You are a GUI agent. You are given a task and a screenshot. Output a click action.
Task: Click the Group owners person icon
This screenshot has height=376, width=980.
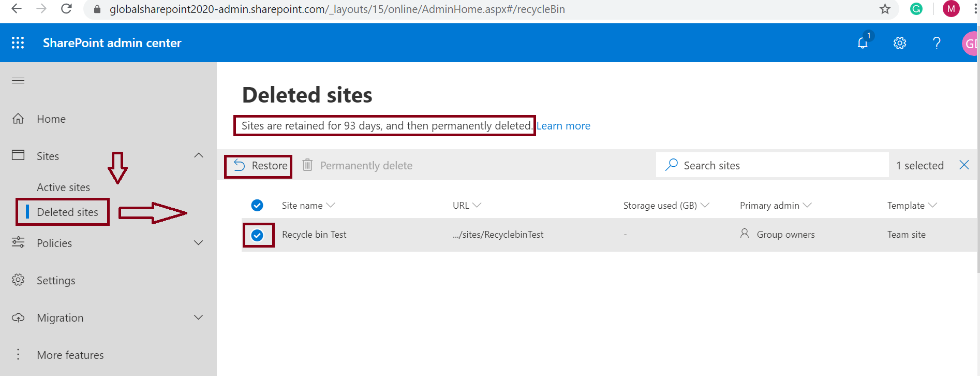(x=745, y=234)
